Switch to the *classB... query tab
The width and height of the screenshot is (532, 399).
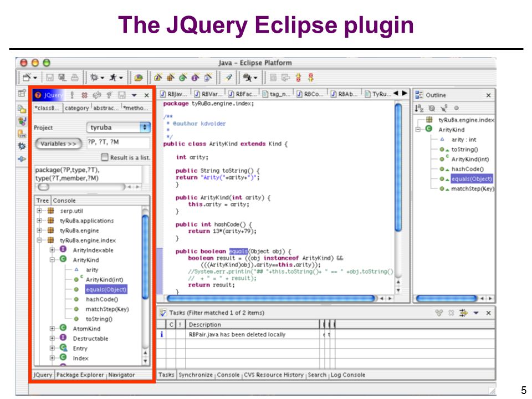pos(48,108)
